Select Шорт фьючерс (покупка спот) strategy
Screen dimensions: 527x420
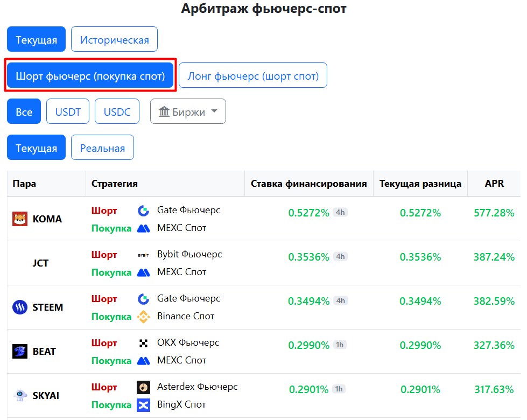pos(90,75)
